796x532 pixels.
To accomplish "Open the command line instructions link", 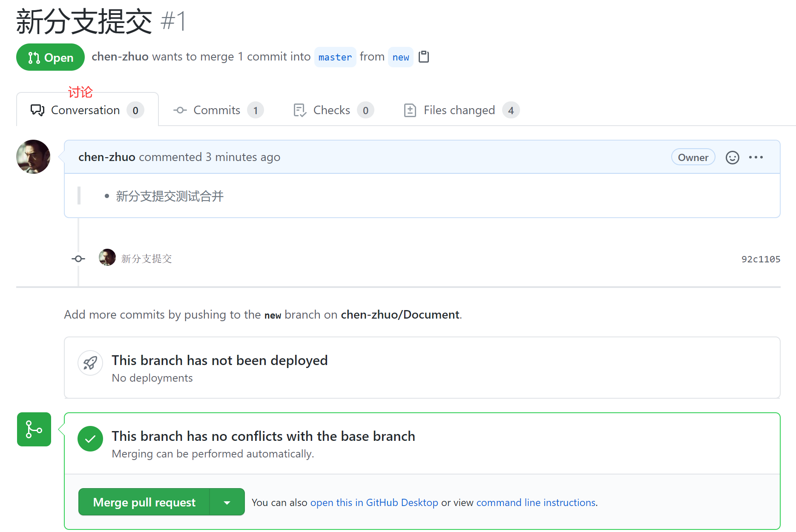I will [536, 503].
